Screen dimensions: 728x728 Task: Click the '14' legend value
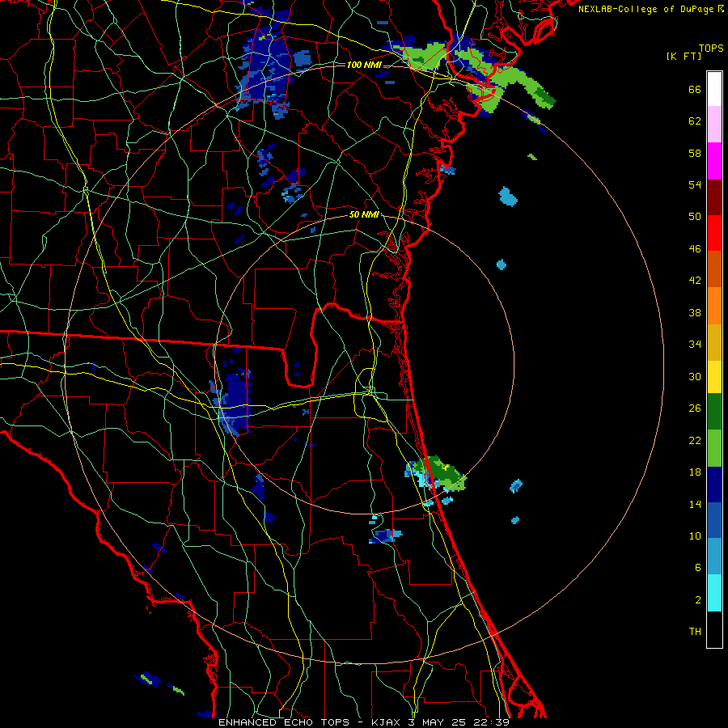click(x=695, y=505)
